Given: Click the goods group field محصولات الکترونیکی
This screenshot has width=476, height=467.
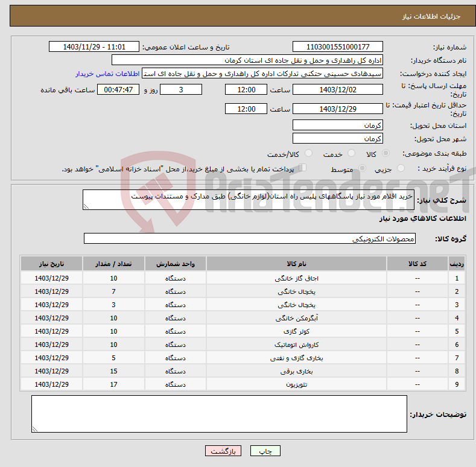Looking at the screenshot, I should tap(250, 238).
